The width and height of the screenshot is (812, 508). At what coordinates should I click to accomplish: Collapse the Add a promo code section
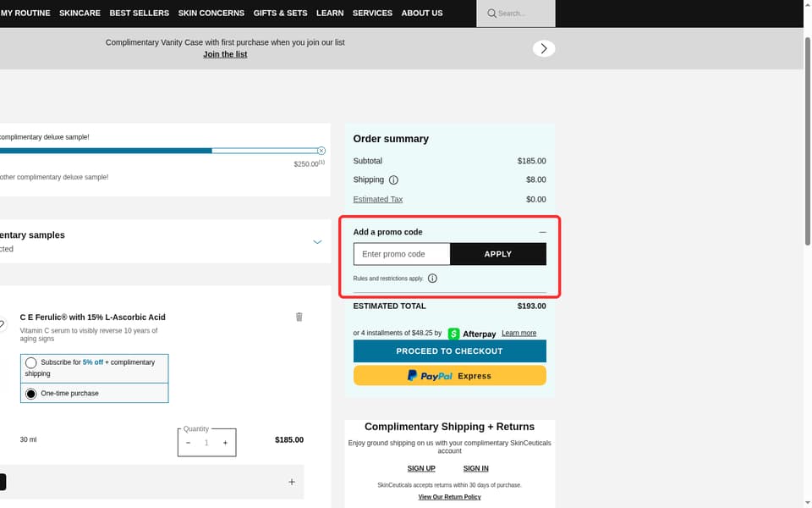coord(542,232)
